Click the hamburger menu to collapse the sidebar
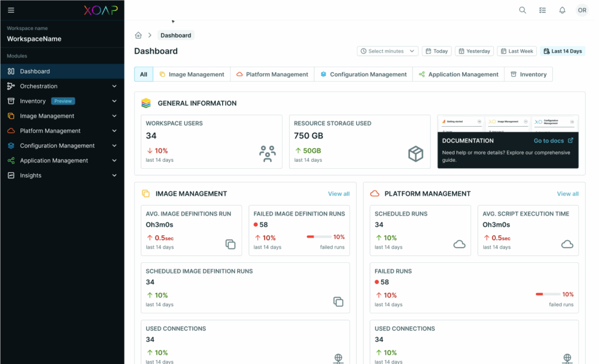This screenshot has height=364, width=599. coord(11,10)
